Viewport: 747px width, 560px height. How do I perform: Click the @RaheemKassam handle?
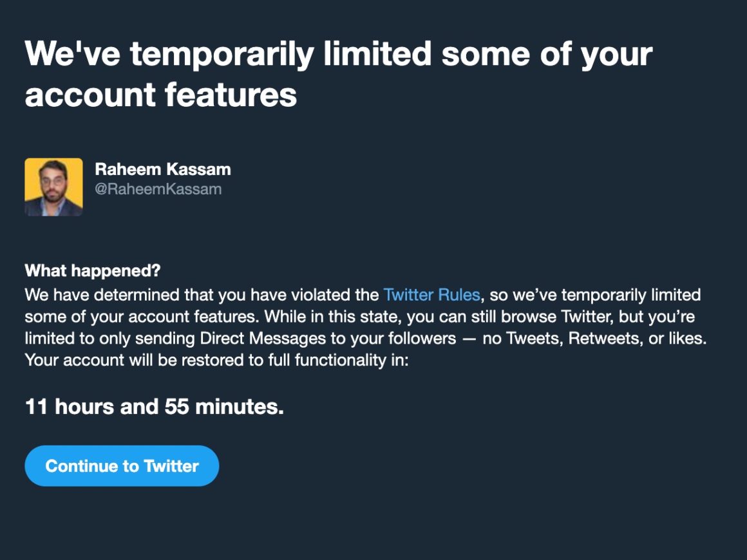click(158, 189)
